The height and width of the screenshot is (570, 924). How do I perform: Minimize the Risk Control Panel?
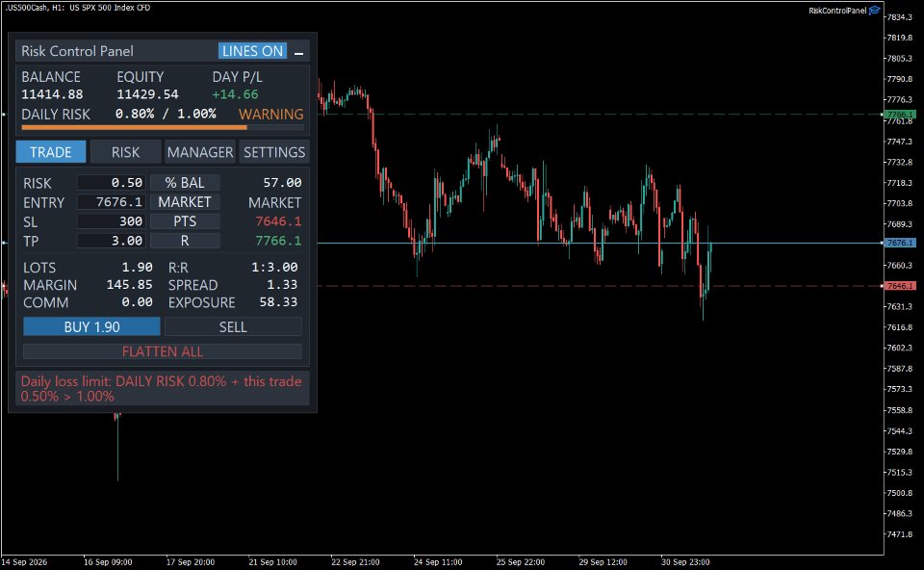tap(298, 52)
